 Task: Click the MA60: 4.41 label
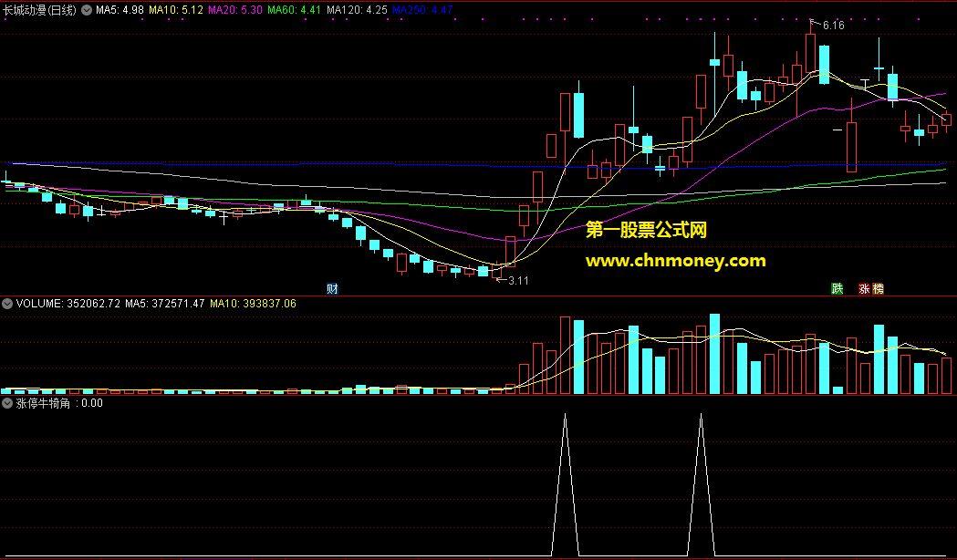(x=294, y=10)
